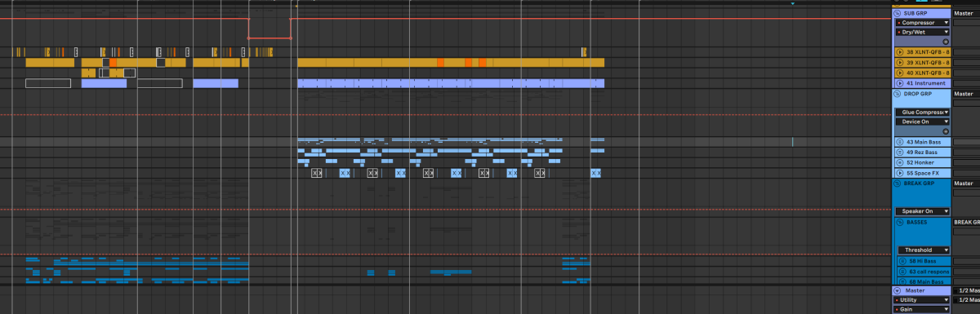
Task: Select the Master track title
Action: tap(915, 290)
